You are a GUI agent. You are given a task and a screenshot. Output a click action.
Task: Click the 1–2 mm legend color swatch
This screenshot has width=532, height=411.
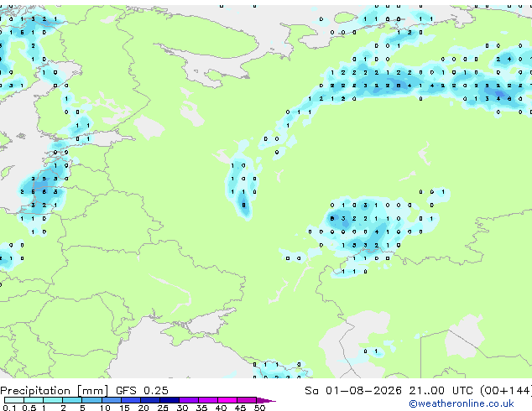click(x=53, y=400)
